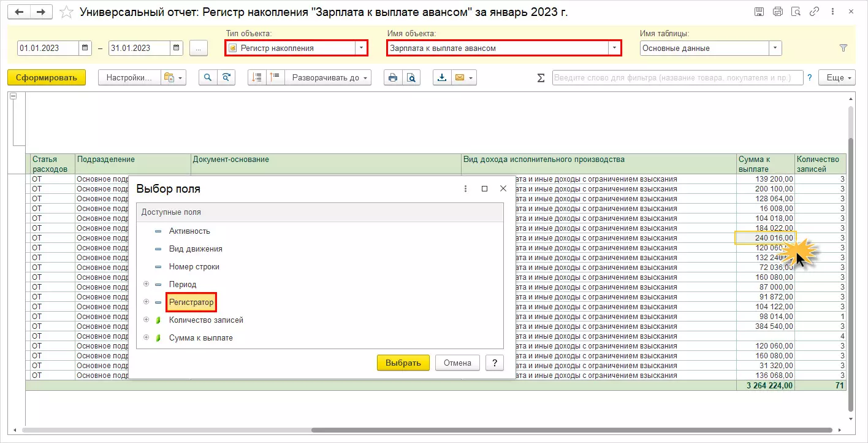
Task: Click the start date field 01.01.2023
Action: pyautogui.click(x=48, y=48)
